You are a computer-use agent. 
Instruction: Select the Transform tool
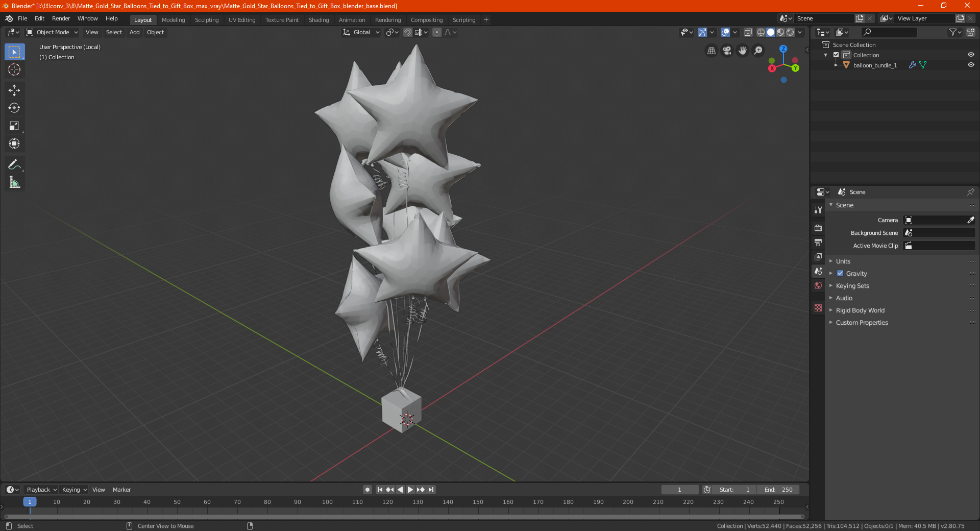[x=14, y=144]
